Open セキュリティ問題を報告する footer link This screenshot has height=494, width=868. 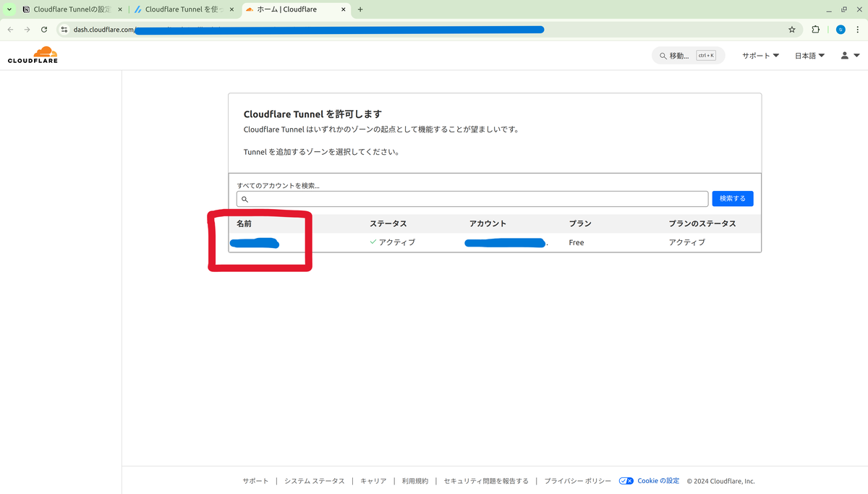point(486,481)
